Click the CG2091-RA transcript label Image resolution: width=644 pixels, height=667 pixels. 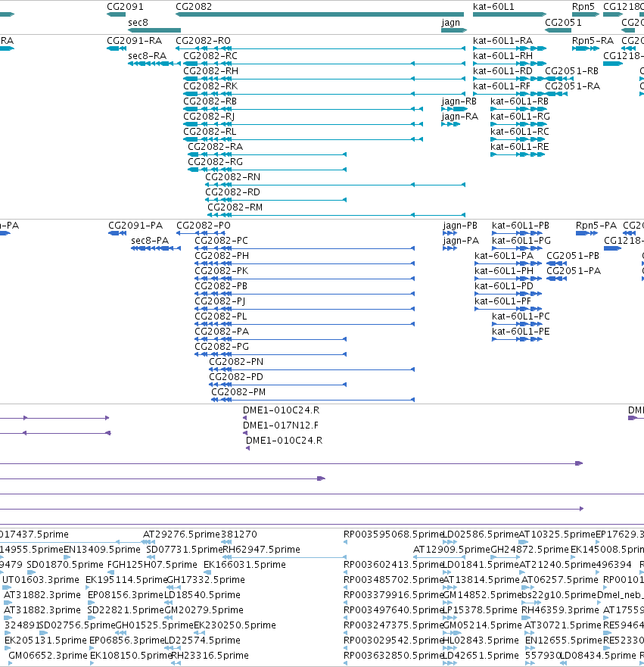pyautogui.click(x=135, y=40)
